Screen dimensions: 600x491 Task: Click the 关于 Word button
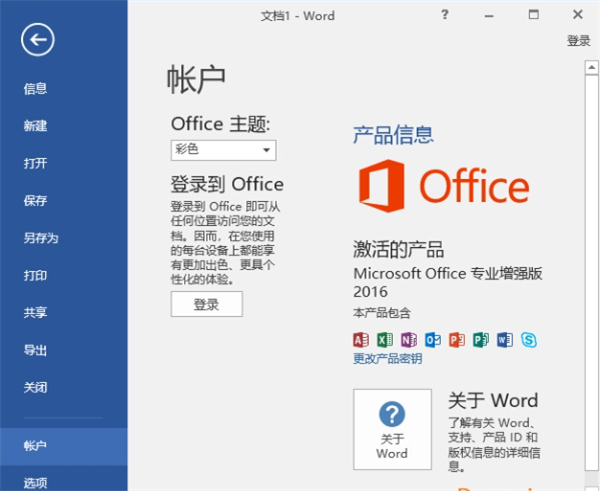tap(392, 429)
